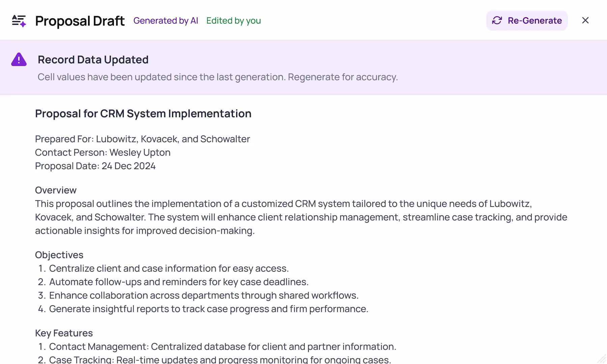607x364 pixels.
Task: Click the Generated by AI label
Action: 166,21
